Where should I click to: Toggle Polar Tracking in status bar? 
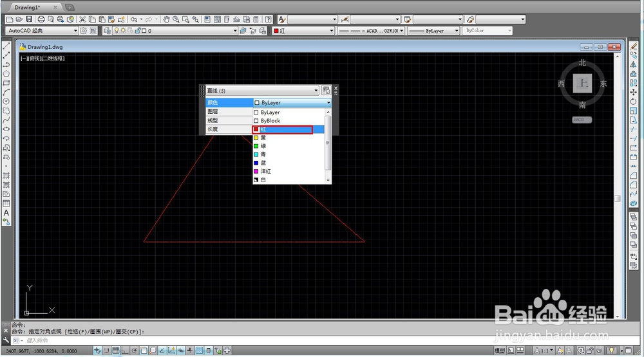[x=135, y=351]
